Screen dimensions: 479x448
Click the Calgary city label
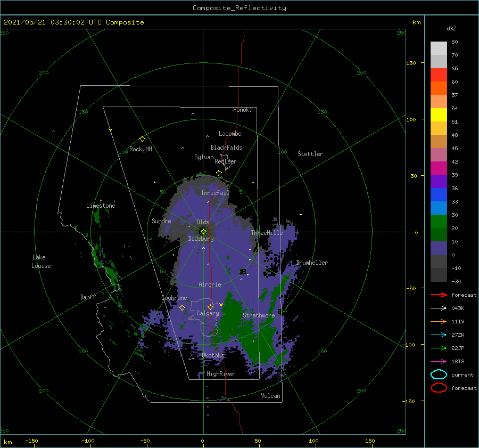(208, 313)
